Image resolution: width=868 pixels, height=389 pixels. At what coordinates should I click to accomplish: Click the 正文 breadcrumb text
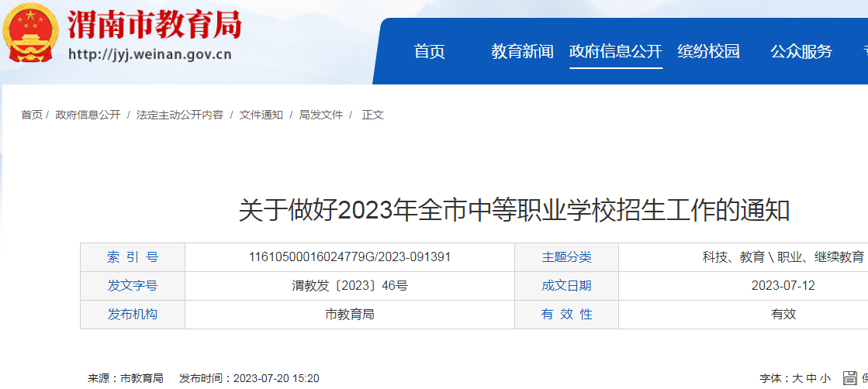click(372, 115)
